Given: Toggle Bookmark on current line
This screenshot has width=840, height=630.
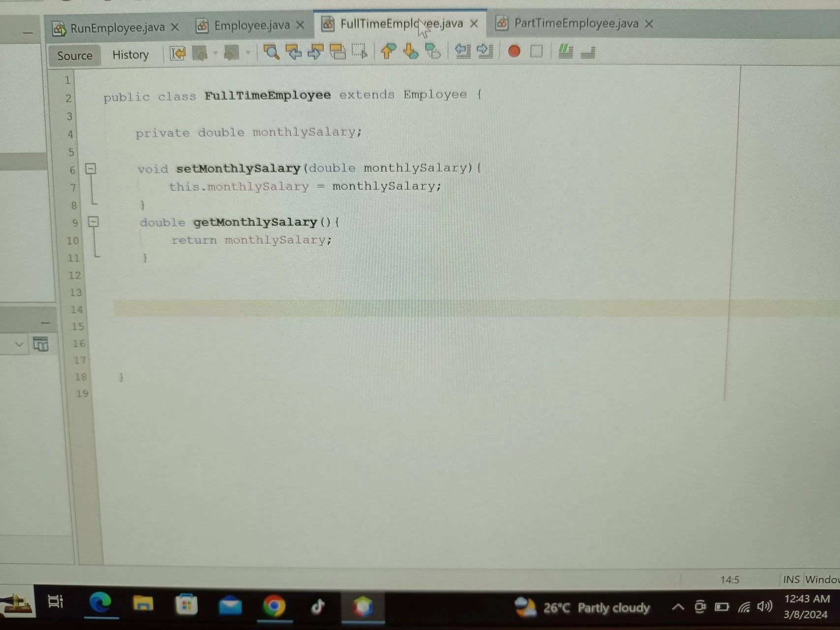Looking at the screenshot, I should click(433, 51).
